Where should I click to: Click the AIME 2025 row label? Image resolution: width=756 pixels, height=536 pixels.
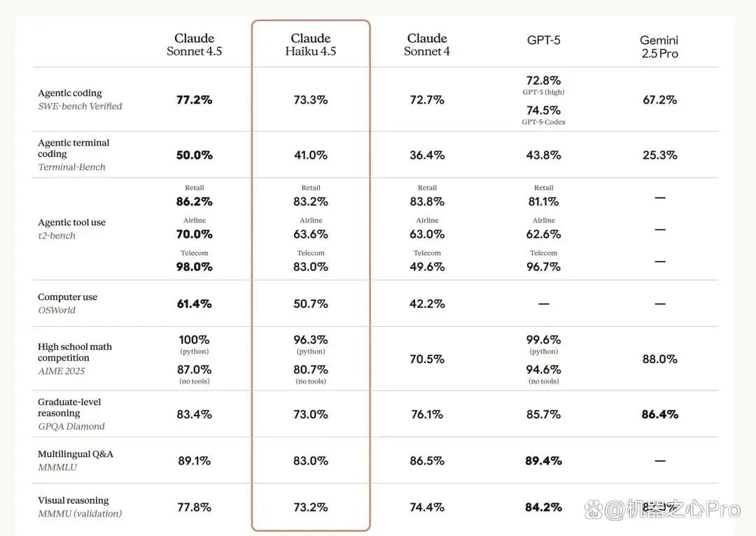pyautogui.click(x=61, y=371)
